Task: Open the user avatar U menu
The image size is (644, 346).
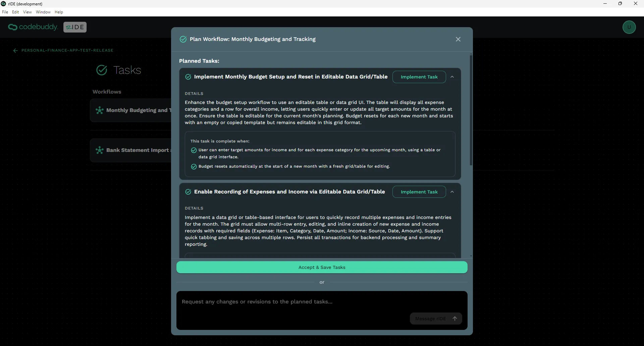Action: pyautogui.click(x=629, y=27)
